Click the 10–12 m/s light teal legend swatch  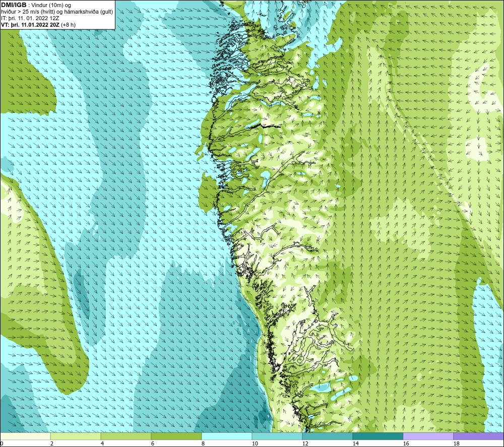pos(277,436)
